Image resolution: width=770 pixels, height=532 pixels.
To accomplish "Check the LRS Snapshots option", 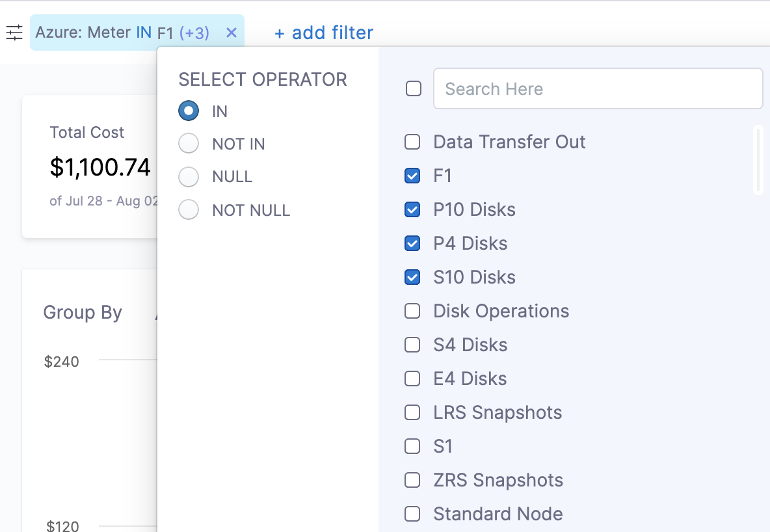I will tap(412, 412).
